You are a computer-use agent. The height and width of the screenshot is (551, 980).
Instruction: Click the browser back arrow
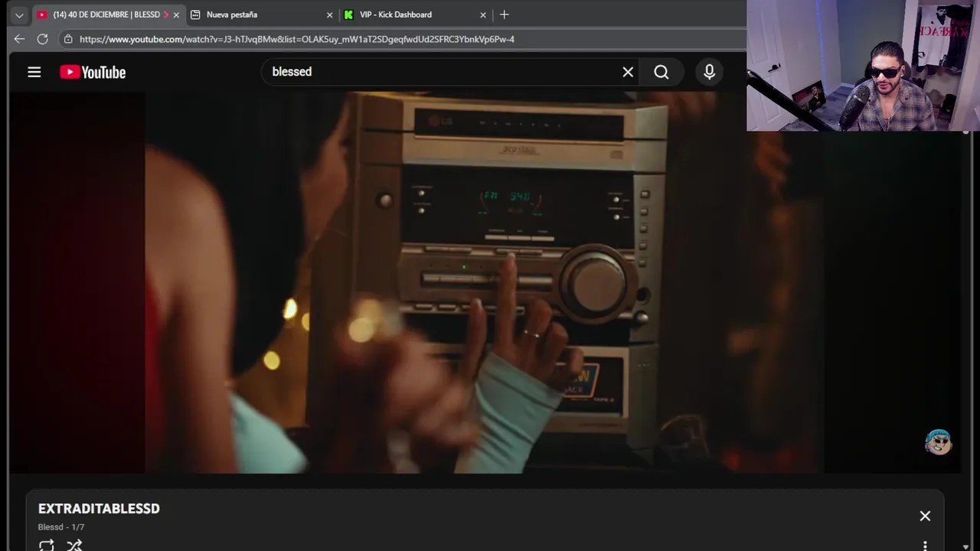[19, 39]
